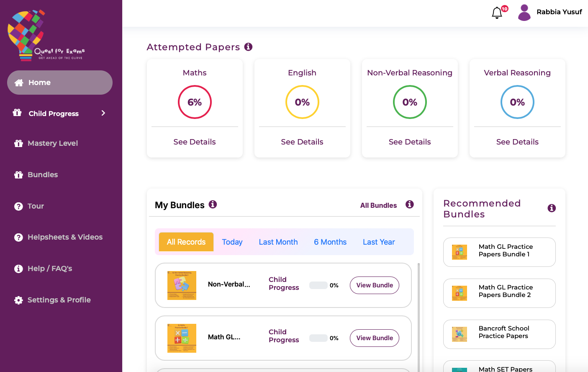The width and height of the screenshot is (588, 372).
Task: See Details for Maths attempted papers
Action: [x=195, y=142]
